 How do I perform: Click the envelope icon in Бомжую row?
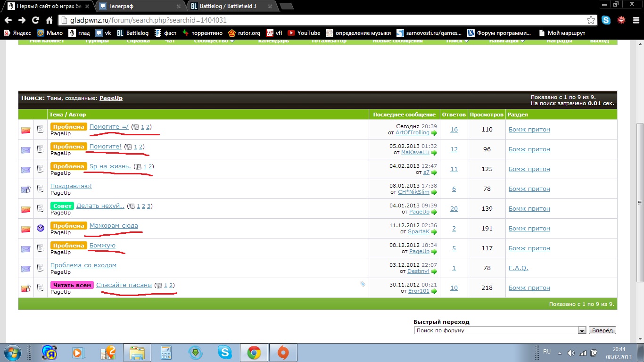[x=26, y=249]
